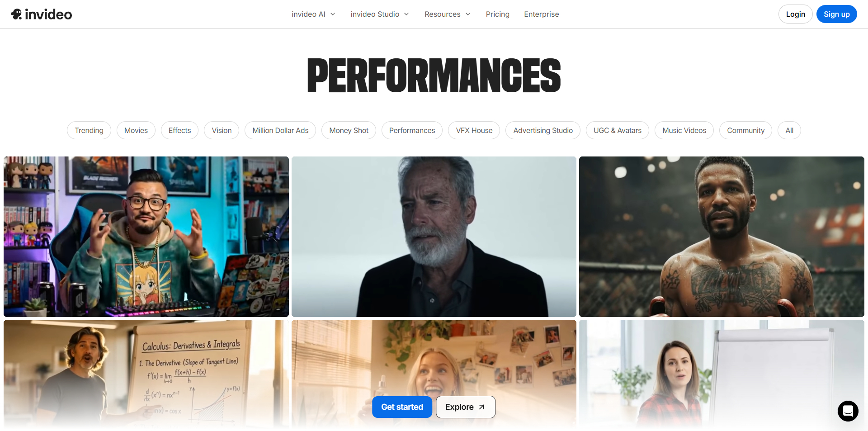The image size is (868, 431).
Task: Click the arrow icon on Explore button
Action: pos(482,407)
